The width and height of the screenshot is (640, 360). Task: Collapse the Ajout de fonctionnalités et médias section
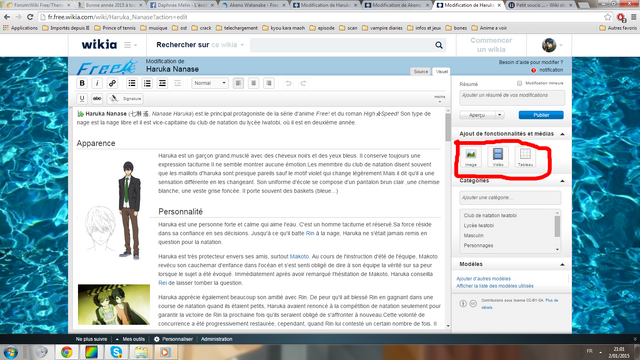(x=562, y=134)
